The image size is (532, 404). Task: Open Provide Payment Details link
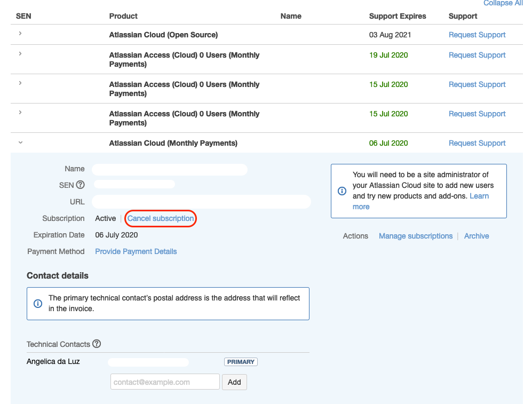(x=136, y=251)
